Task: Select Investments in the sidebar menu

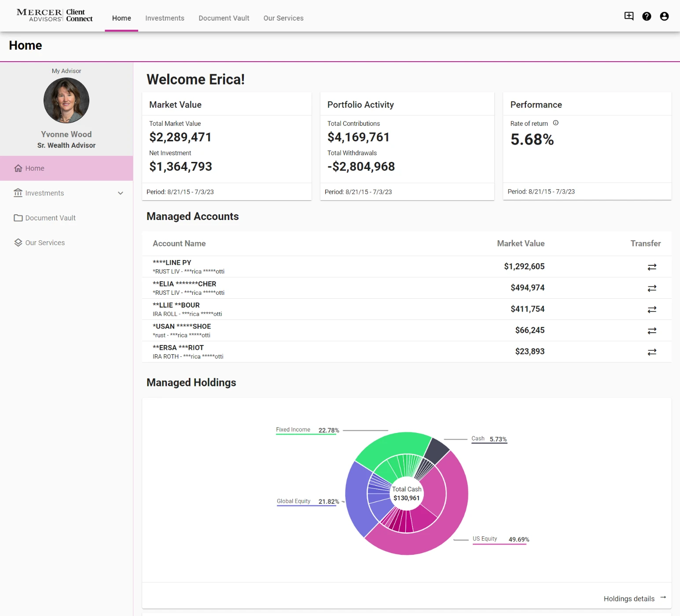Action: tap(66, 193)
